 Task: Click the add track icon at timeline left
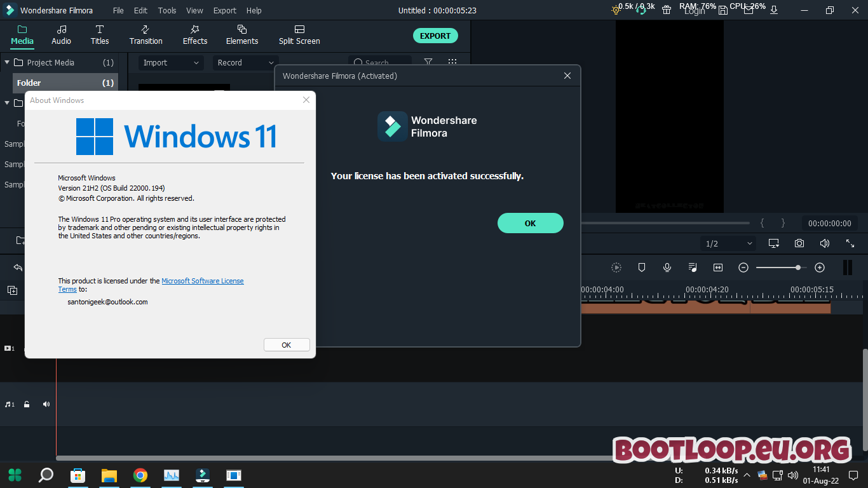[12, 290]
